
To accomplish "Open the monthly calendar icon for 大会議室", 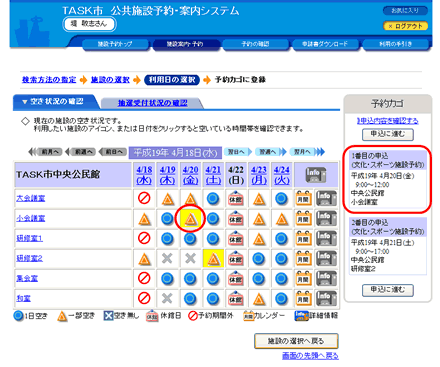I will point(303,198).
